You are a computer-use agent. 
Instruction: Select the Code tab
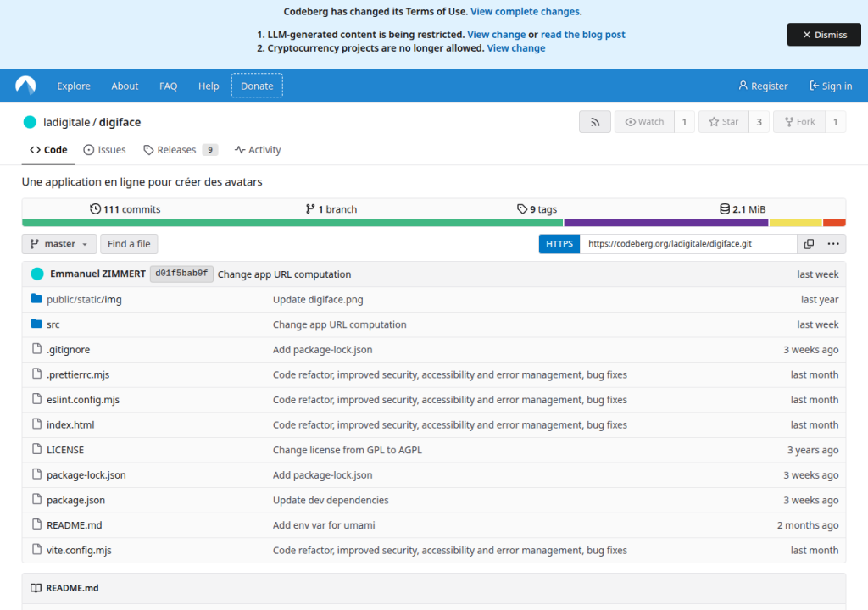click(x=48, y=149)
